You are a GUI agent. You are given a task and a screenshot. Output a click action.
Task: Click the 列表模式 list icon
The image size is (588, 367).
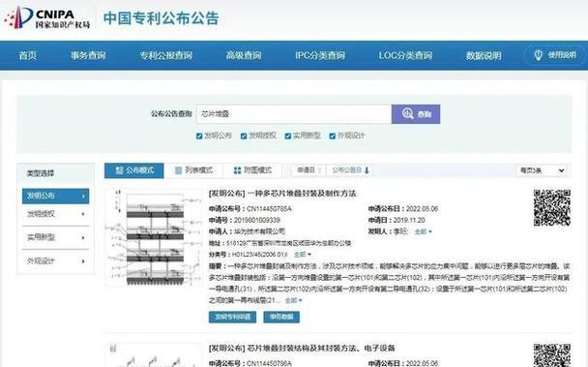pos(179,170)
